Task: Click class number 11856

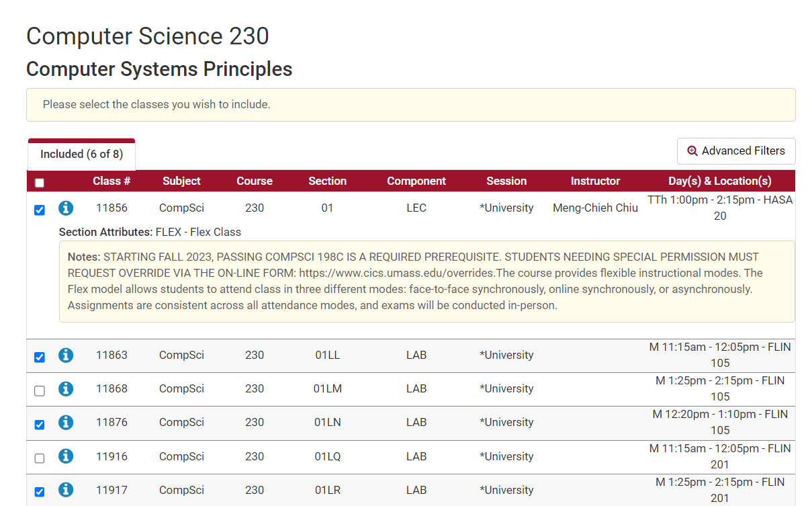Action: pos(111,208)
